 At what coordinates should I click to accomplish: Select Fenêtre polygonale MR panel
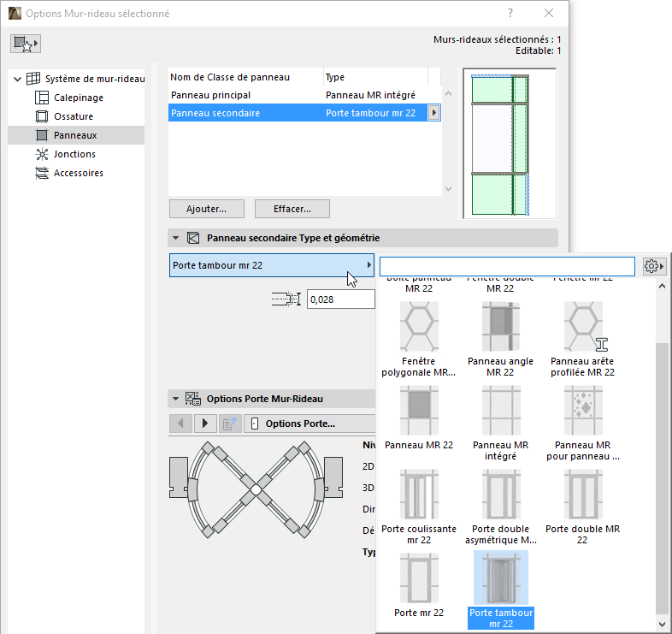pos(419,339)
